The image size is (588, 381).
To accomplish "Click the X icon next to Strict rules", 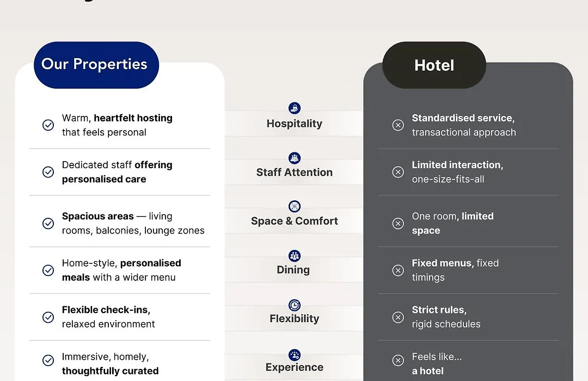I will (x=398, y=317).
